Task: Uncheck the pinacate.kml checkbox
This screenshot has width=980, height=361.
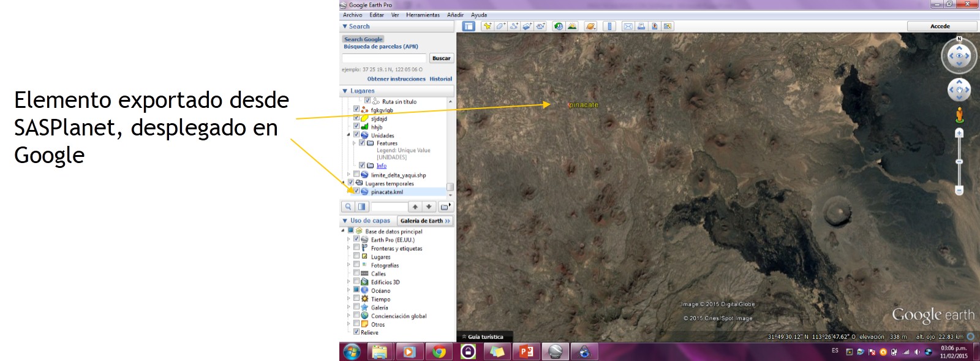Action: tap(356, 191)
